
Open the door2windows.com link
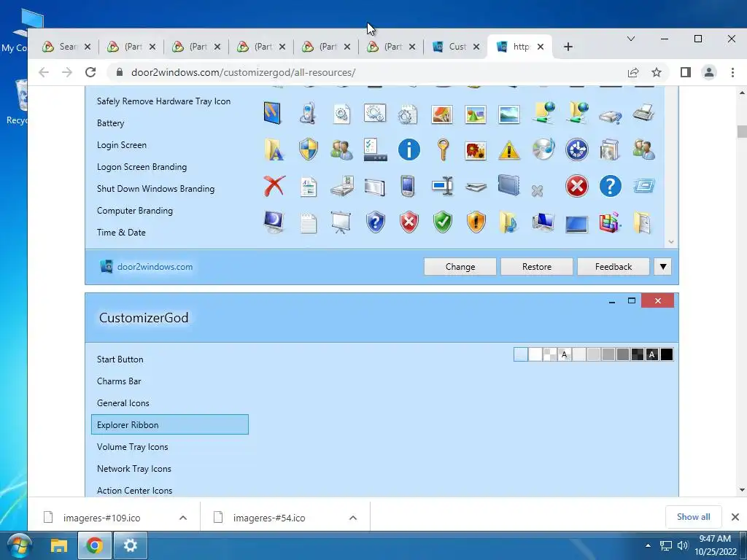click(155, 267)
